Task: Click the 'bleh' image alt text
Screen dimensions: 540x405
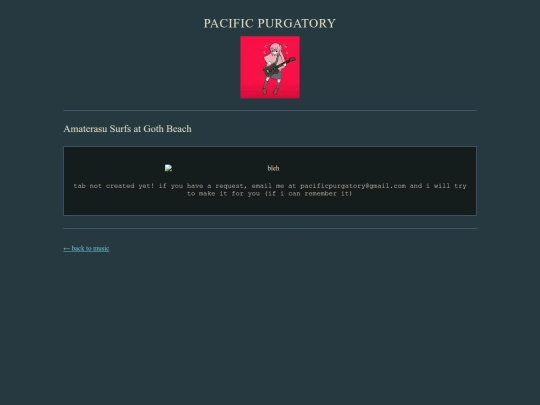Action: [x=273, y=168]
